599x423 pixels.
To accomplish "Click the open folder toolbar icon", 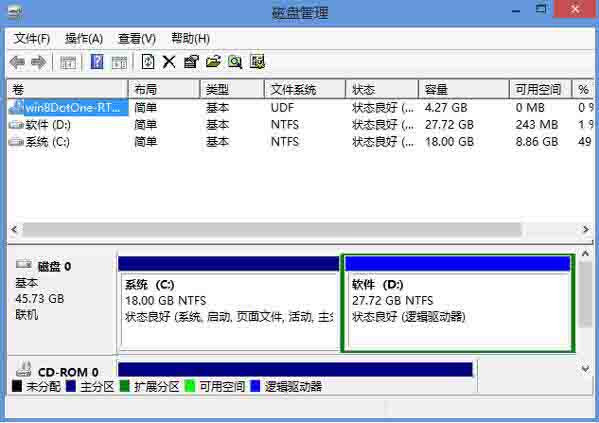I will click(213, 62).
